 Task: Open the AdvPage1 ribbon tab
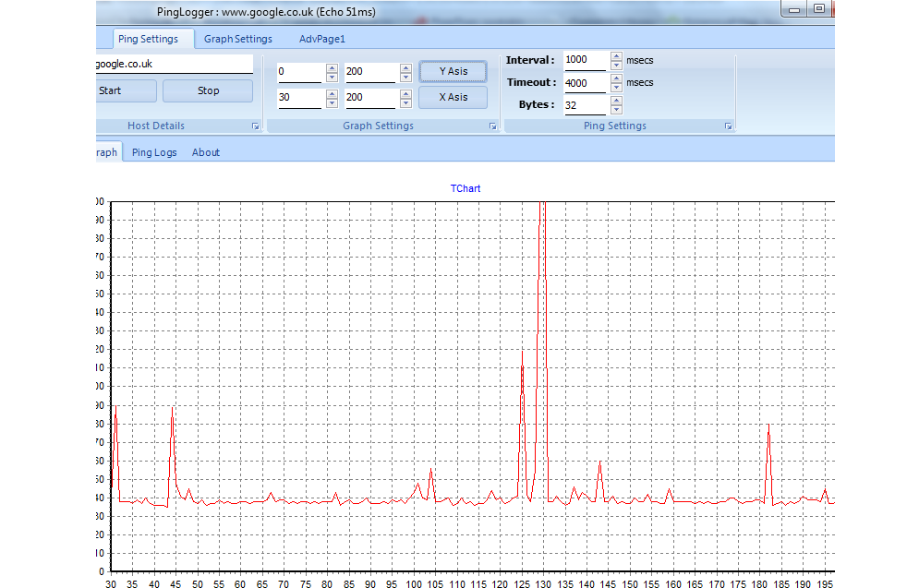[322, 39]
